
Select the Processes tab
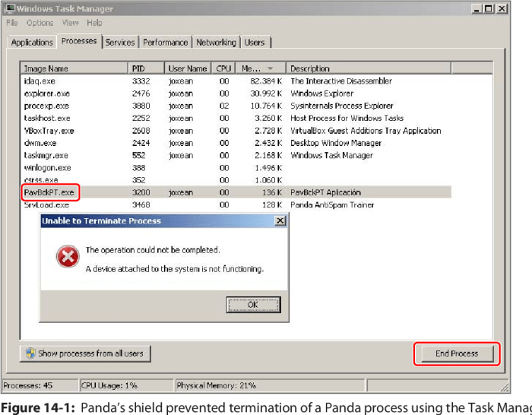point(79,41)
